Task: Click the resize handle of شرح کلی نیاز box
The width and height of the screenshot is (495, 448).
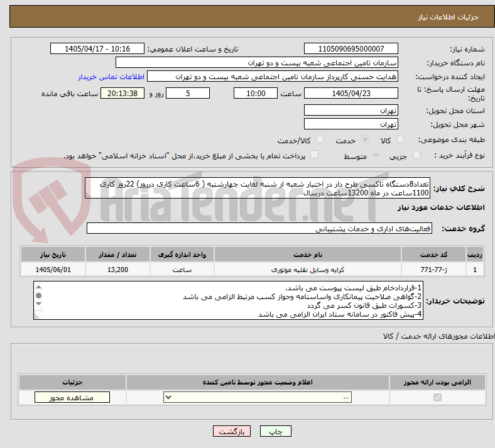Action: click(88, 195)
